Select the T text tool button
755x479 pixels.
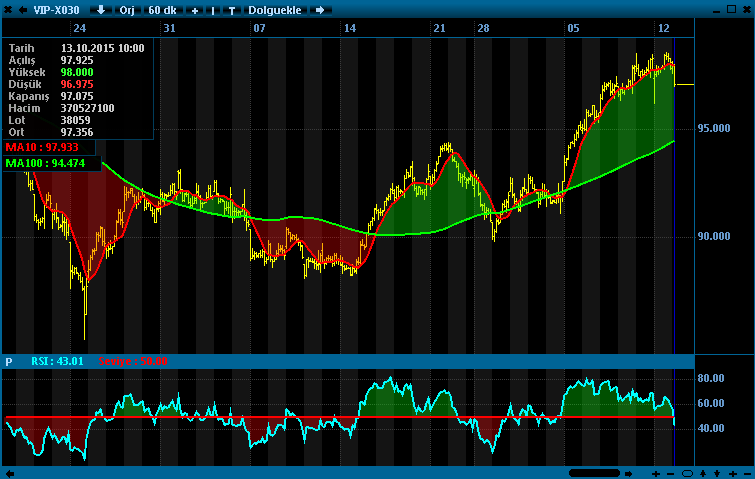click(231, 10)
